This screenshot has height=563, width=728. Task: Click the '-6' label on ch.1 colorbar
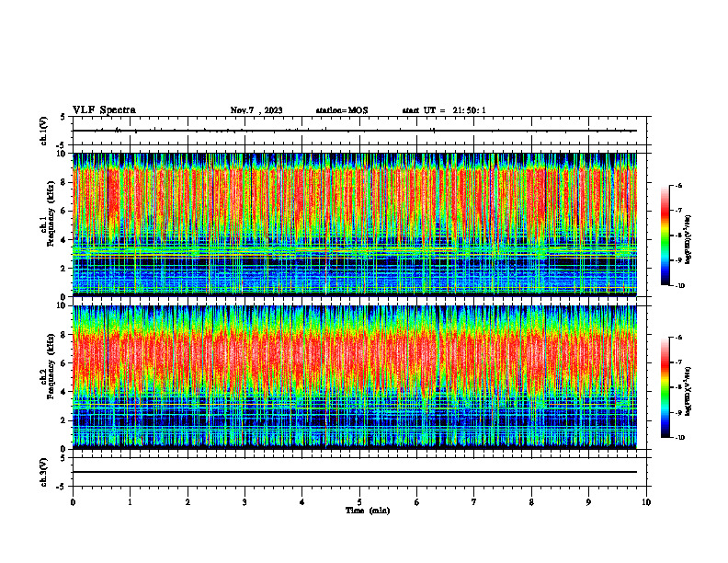(678, 186)
